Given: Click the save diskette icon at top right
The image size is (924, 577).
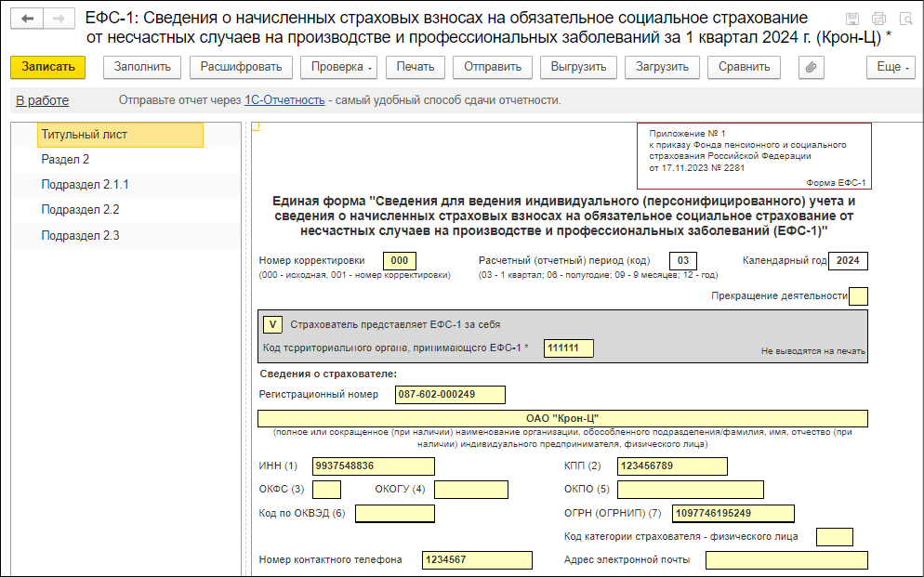Looking at the screenshot, I should pos(852,19).
